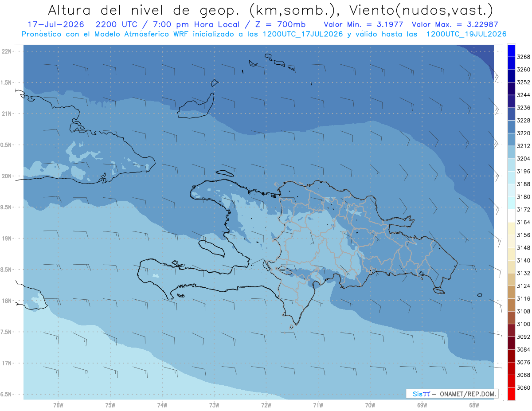532x411 pixels.
Task: Click the colorbar label "3140"
Action: 524,260
